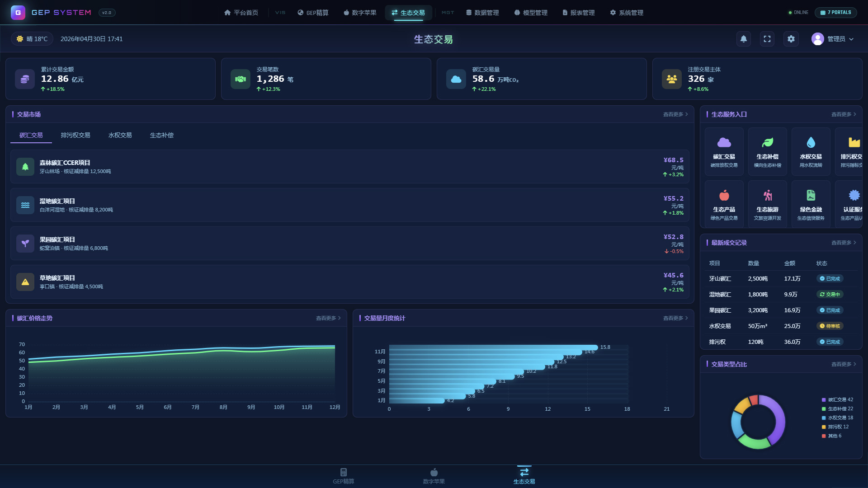Open 数据管理 in top navigation
868x488 pixels.
[482, 13]
